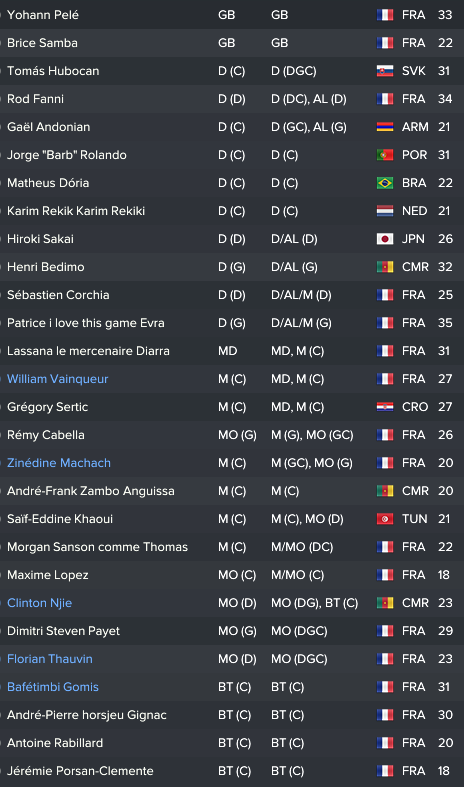Open Florian Thauvin's player profile

pos(50,659)
